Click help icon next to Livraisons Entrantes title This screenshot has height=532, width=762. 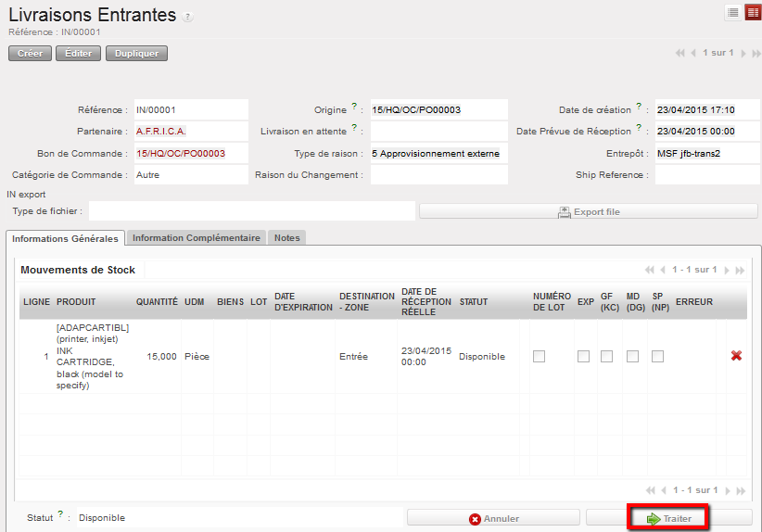pyautogui.click(x=188, y=17)
